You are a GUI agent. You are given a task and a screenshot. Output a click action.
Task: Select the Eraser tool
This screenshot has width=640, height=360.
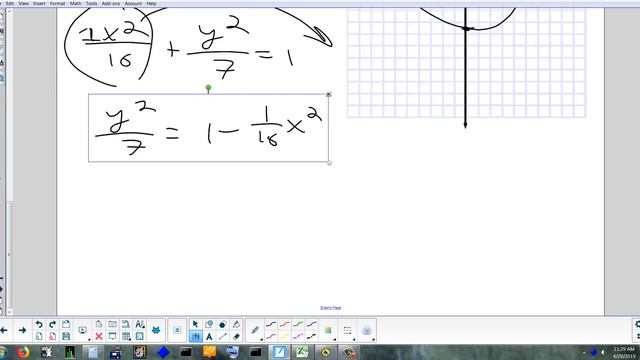236,336
